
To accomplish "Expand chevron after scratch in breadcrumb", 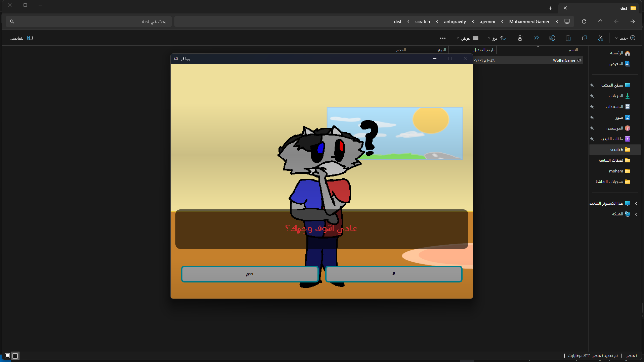I will (x=409, y=21).
